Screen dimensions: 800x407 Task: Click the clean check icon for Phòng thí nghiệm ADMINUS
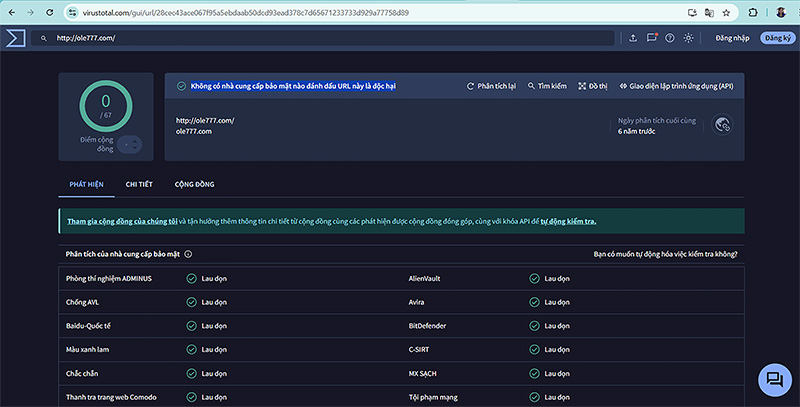click(191, 278)
